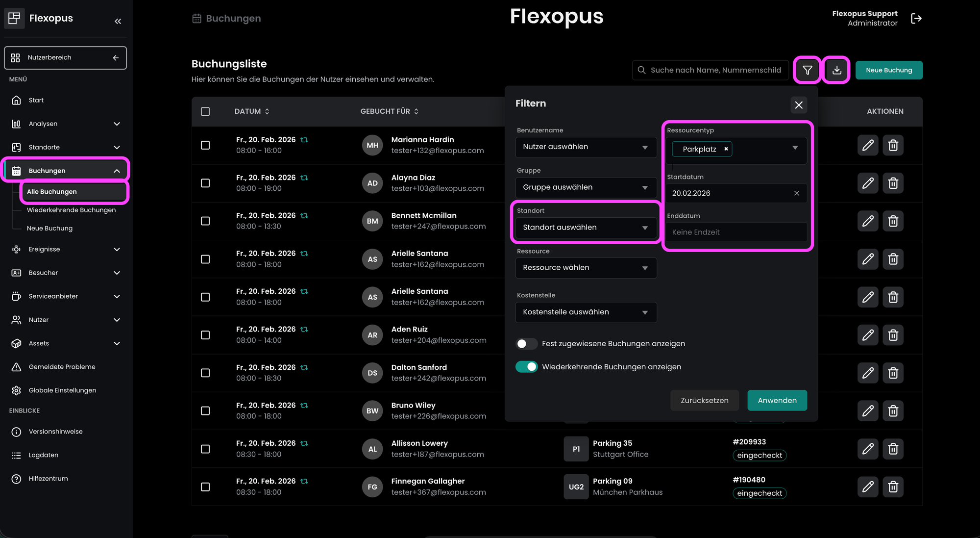Check the select-all checkbox in table header

pyautogui.click(x=205, y=112)
